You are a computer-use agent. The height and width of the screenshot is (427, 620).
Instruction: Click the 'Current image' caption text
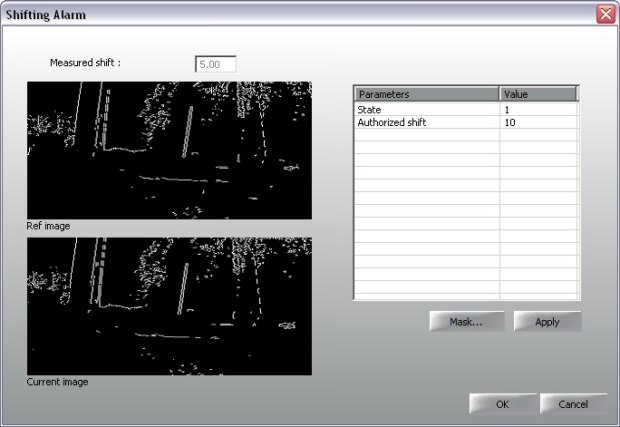(57, 382)
